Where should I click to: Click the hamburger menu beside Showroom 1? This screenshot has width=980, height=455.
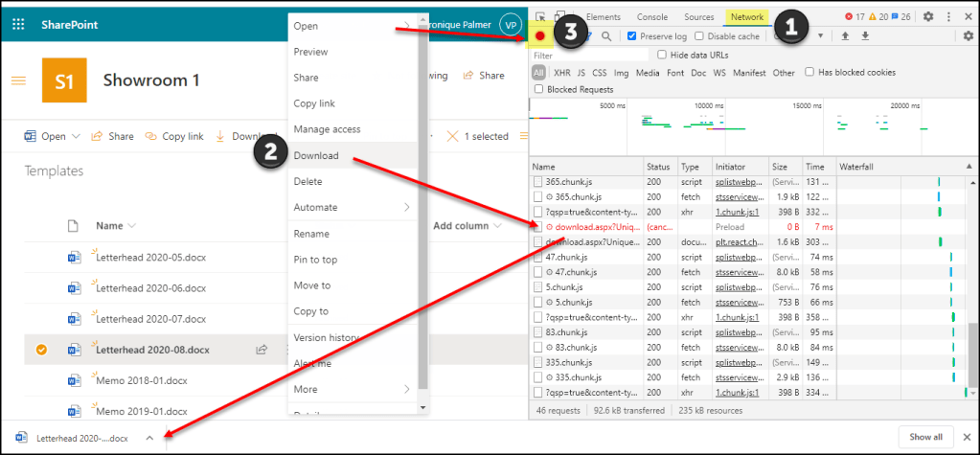tap(18, 80)
